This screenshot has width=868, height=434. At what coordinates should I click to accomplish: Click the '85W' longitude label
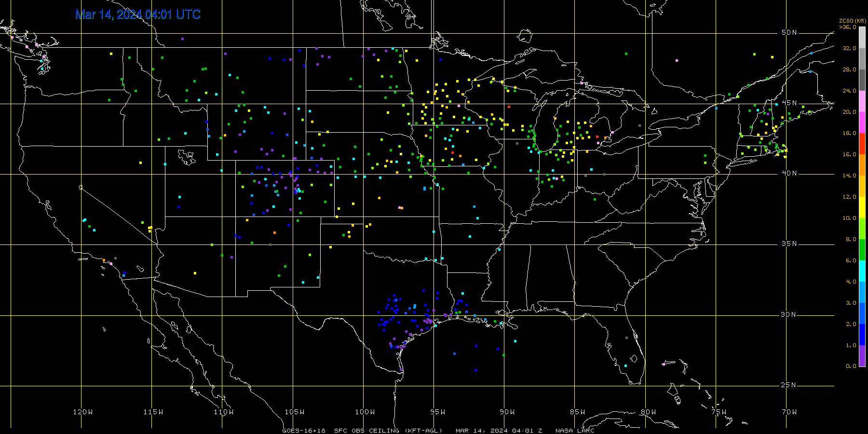[578, 412]
